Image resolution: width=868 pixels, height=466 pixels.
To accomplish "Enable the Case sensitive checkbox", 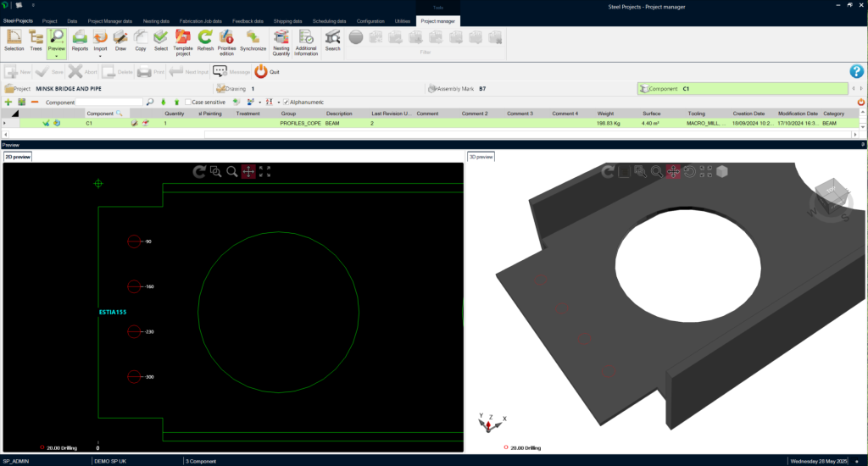I will coord(188,102).
